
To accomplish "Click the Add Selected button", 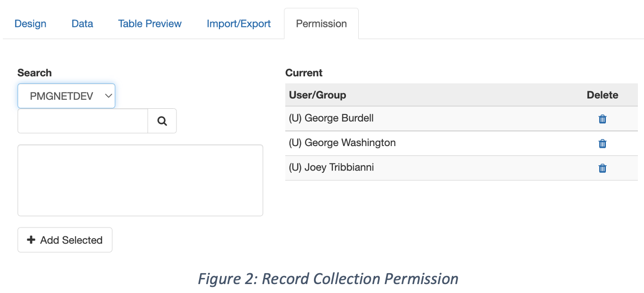I will point(65,240).
